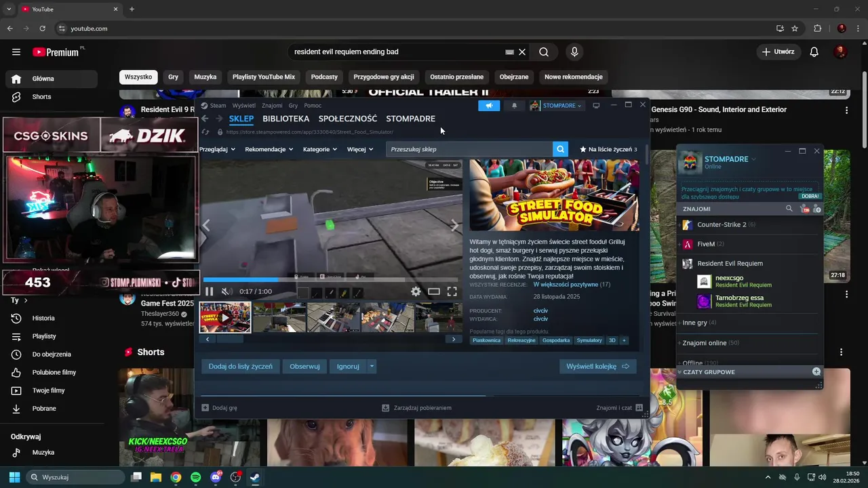Click Dodaj do listy życzeń button

(240, 366)
